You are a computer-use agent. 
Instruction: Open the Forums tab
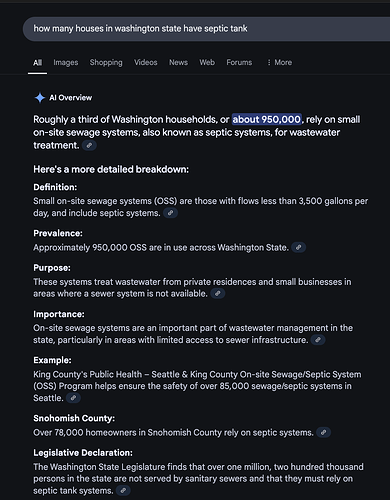[239, 62]
